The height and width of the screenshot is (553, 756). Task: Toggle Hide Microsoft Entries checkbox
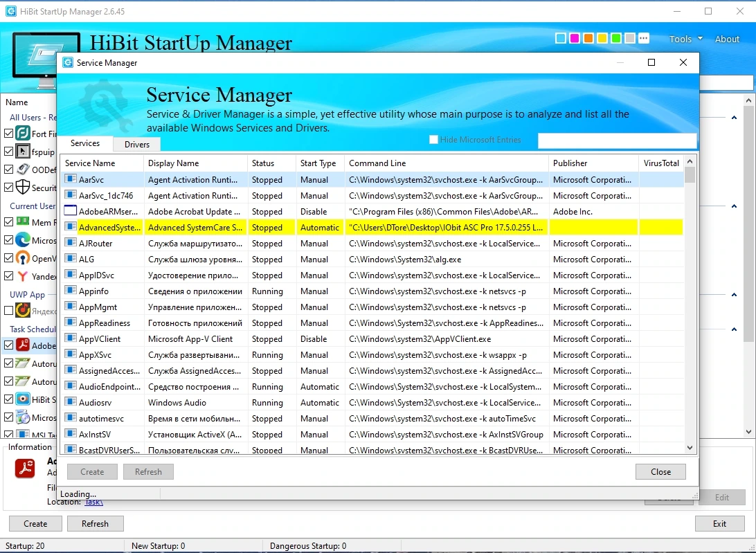pos(433,139)
